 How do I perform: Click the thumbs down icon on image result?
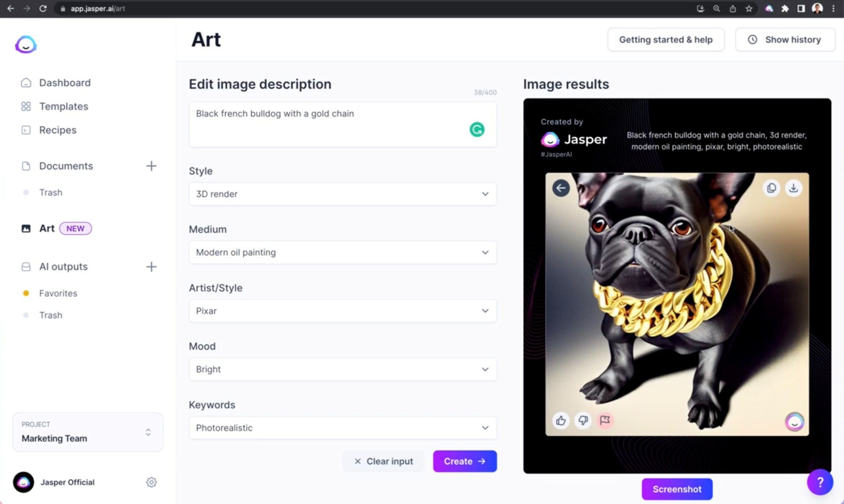pos(583,420)
